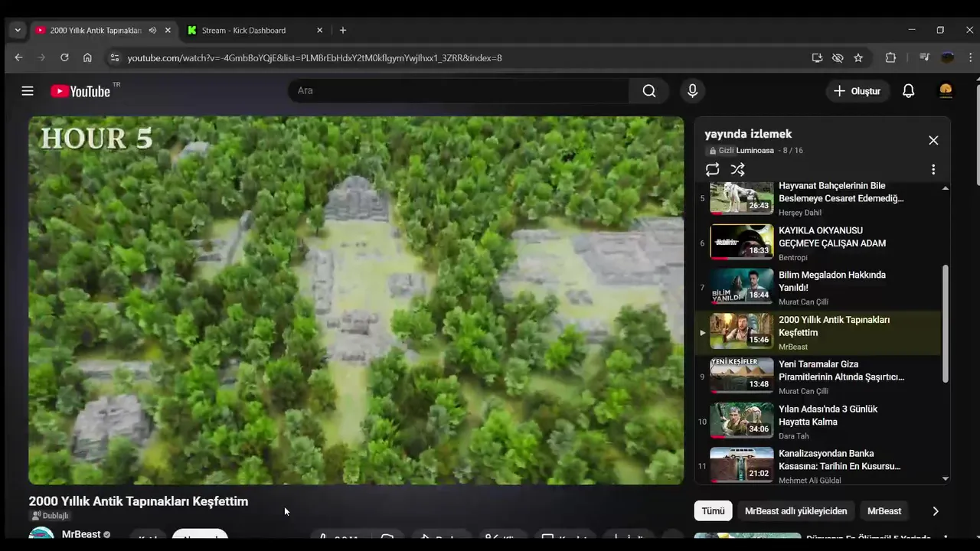Start voice search with the microphone
980x551 pixels.
pyautogui.click(x=692, y=91)
